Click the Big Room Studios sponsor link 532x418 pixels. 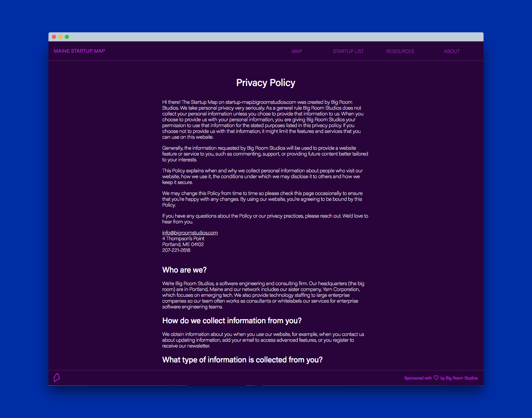click(462, 378)
